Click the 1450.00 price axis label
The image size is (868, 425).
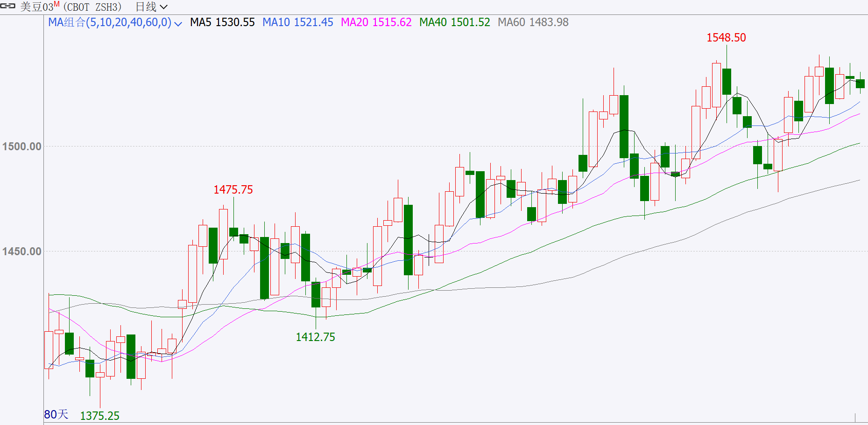[x=22, y=251]
